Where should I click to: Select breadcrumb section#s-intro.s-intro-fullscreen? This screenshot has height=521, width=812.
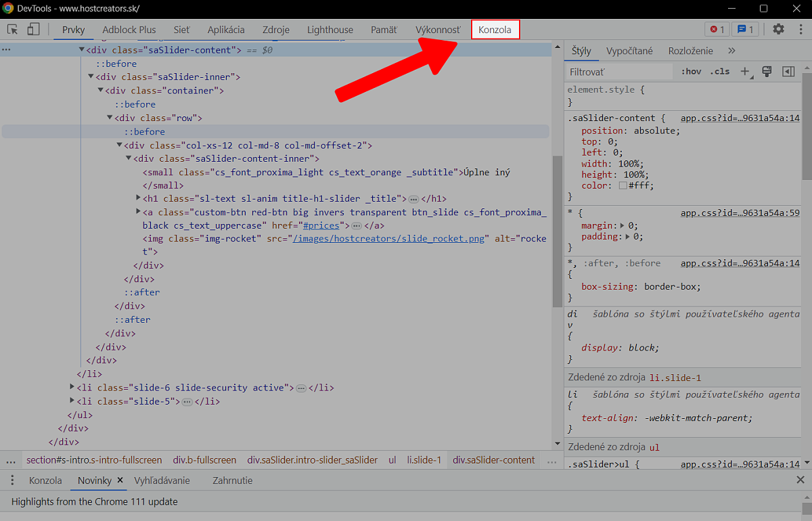tap(94, 460)
